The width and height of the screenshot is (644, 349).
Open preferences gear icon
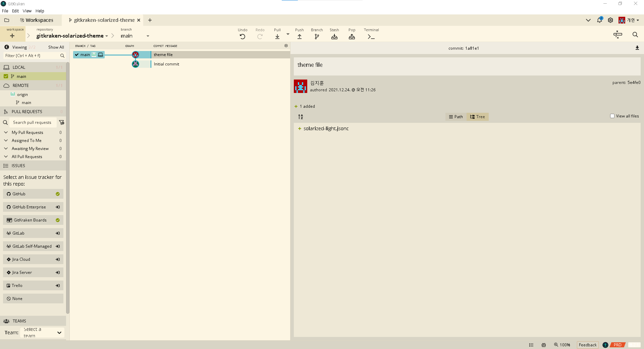click(610, 20)
